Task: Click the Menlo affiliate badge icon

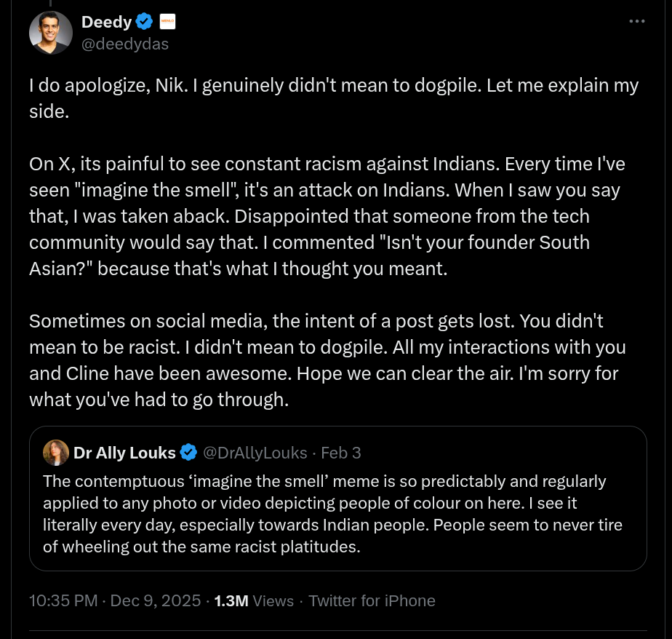Action: [167, 21]
